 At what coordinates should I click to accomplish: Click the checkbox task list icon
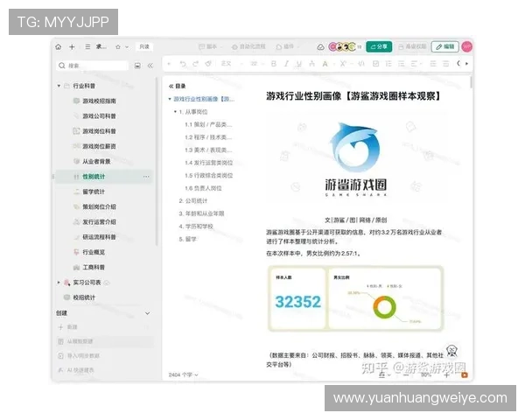[x=375, y=64]
